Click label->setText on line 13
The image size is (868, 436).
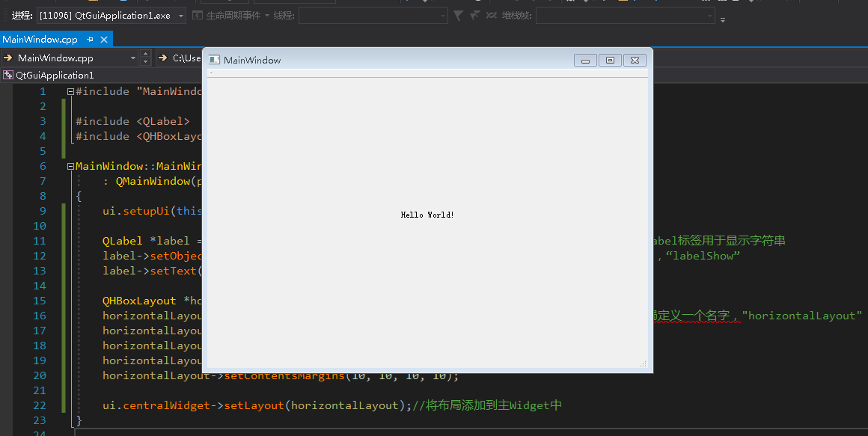(150, 271)
